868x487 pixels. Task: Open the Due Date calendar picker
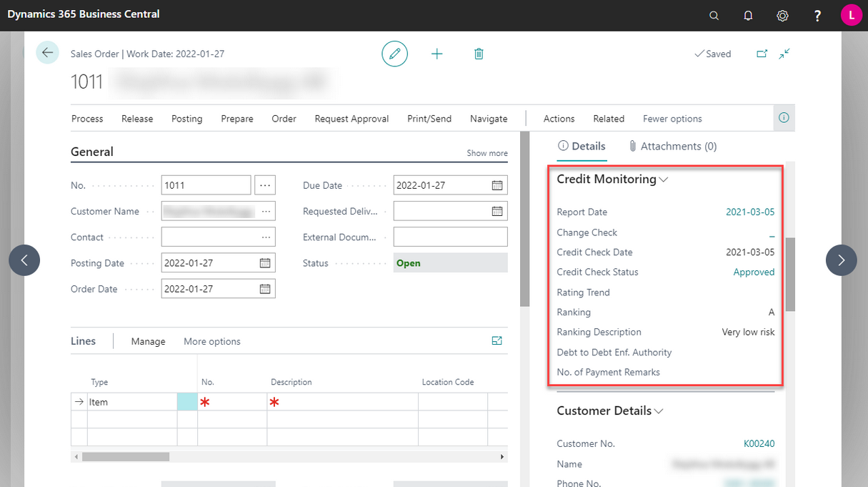(x=497, y=185)
